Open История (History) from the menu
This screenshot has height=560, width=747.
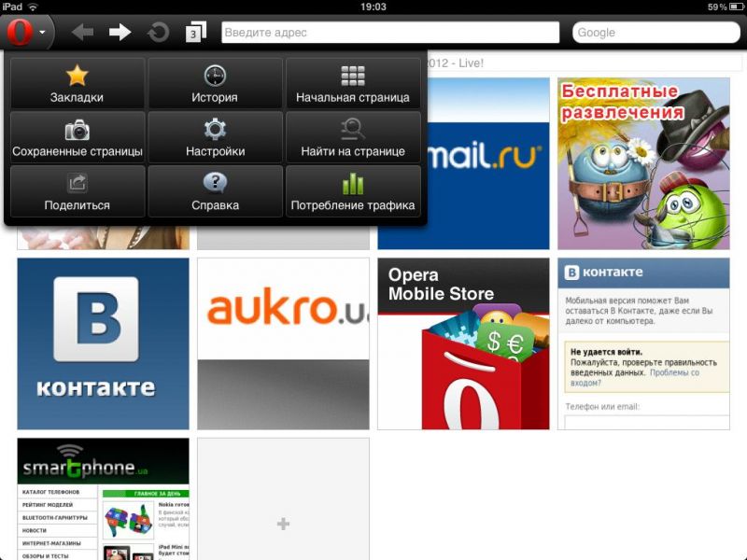tap(215, 83)
